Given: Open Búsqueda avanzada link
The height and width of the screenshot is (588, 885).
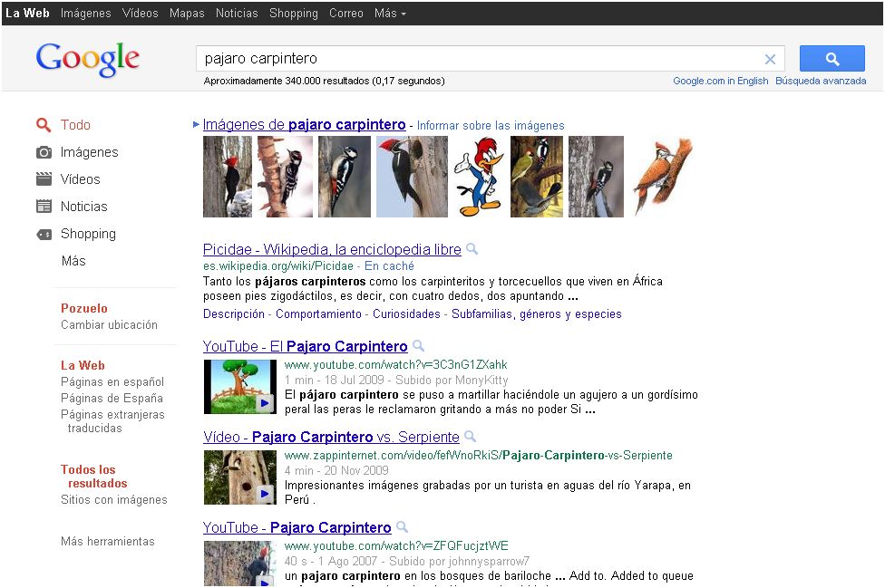Looking at the screenshot, I should point(821,81).
